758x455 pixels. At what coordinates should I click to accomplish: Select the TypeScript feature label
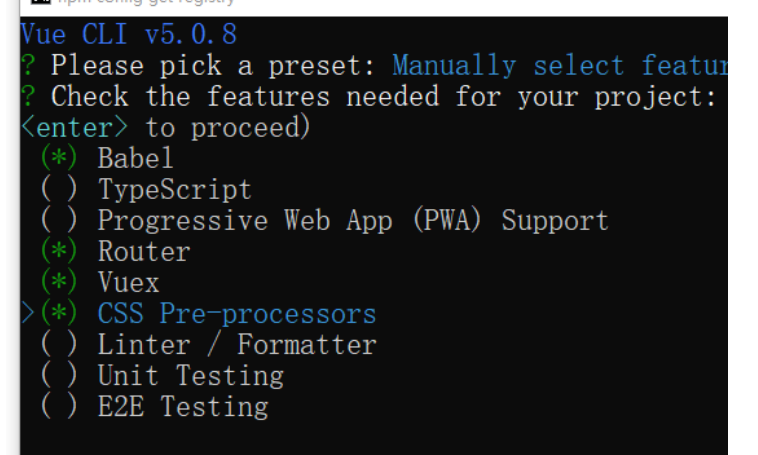click(x=175, y=190)
